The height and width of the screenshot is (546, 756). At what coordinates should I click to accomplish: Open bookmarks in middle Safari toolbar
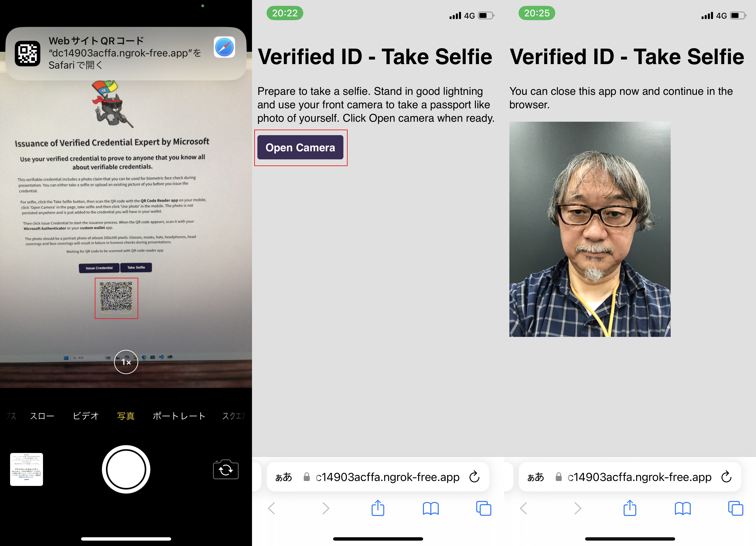click(x=430, y=509)
